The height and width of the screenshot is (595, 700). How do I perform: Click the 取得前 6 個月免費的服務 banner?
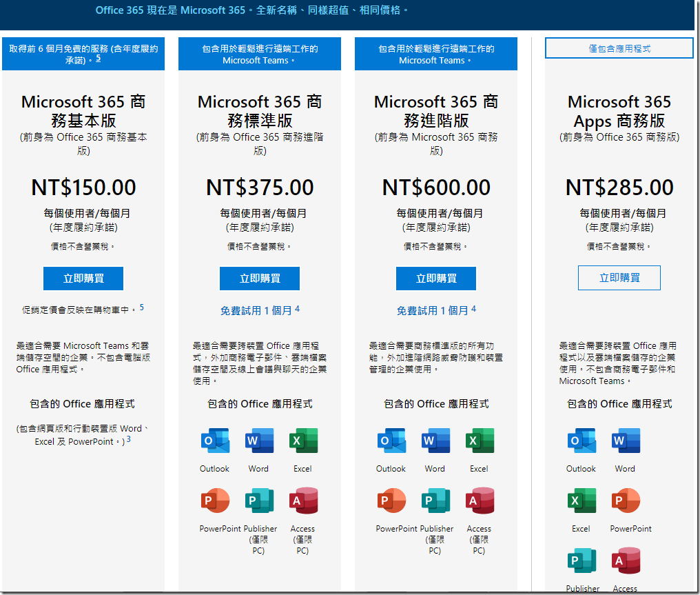tap(83, 54)
